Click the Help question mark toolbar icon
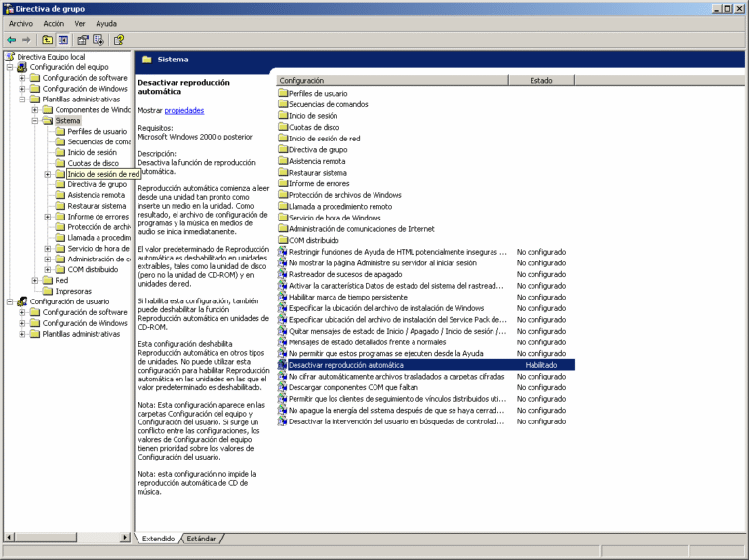 [x=119, y=40]
